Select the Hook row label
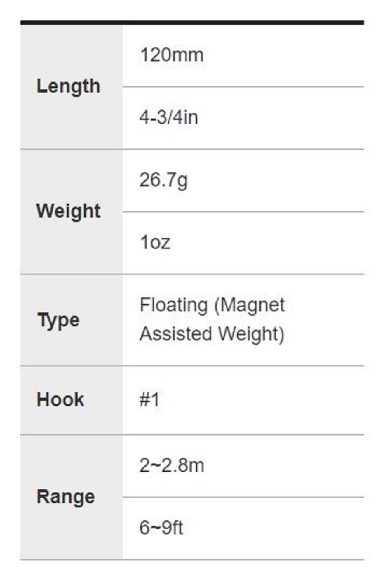This screenshot has width=392, height=584. click(x=60, y=399)
